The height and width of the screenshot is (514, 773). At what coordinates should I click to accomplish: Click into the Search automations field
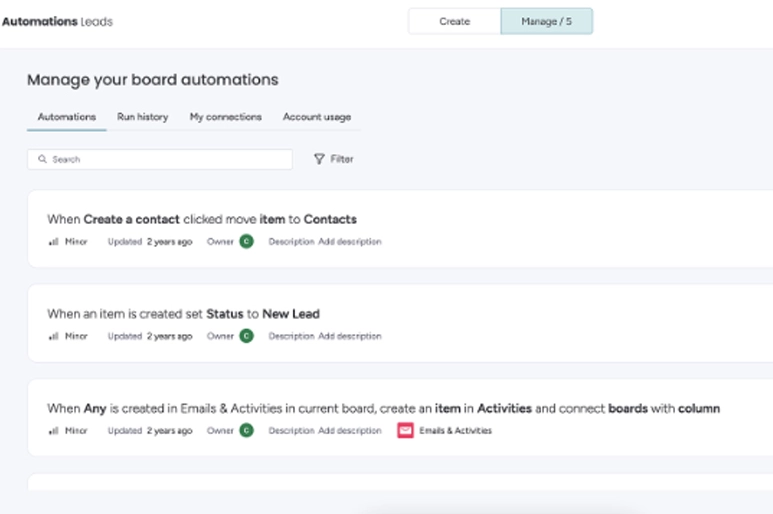[x=165, y=159]
